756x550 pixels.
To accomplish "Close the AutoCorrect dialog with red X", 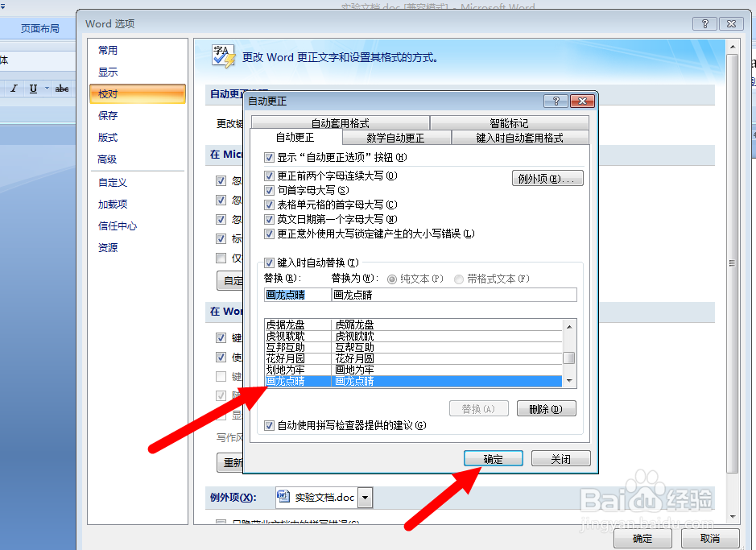I will point(582,101).
